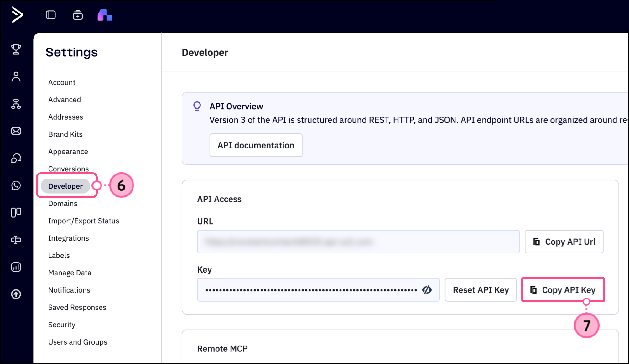
Task: Click the API Overview title text
Action: tap(236, 107)
